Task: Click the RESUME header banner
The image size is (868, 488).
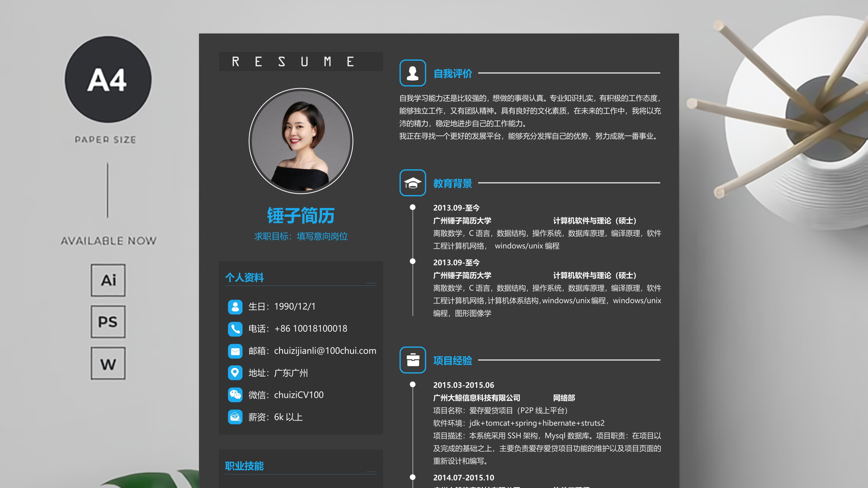Action: pos(301,62)
